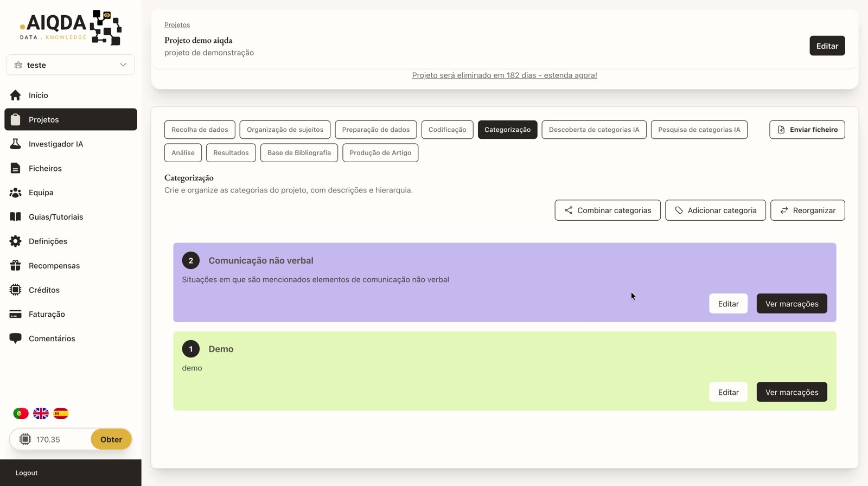Click the Ficheiros document icon
The image size is (868, 486).
tap(16, 168)
